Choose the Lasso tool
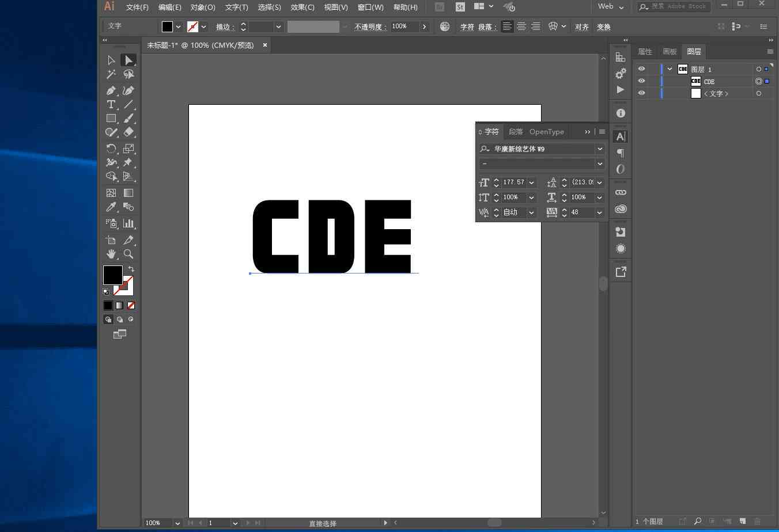Viewport: 779px width, 532px height. 128,74
